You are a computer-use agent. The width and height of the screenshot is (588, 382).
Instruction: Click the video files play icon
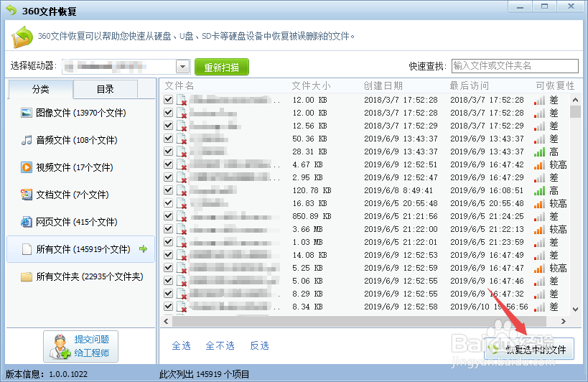(27, 167)
